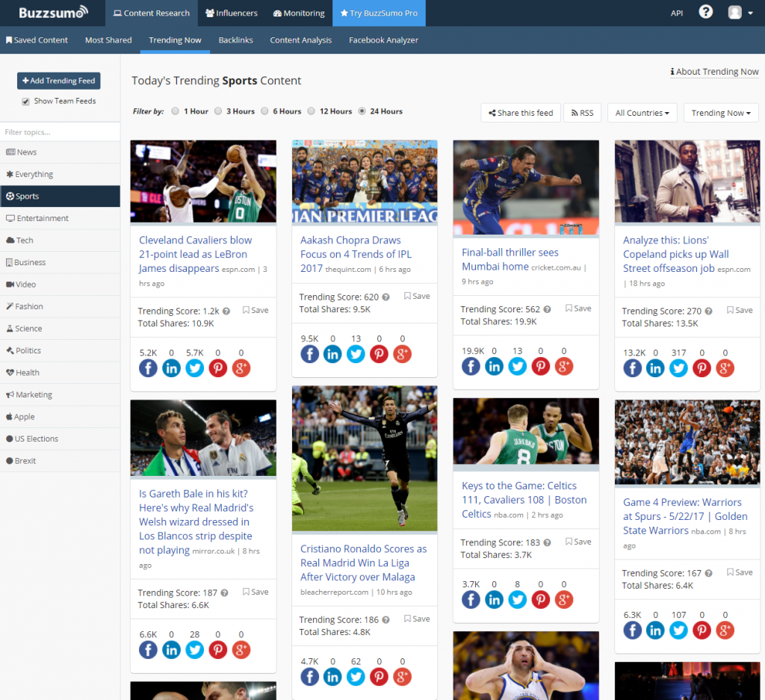
Task: Open the Most Shared sub-tab
Action: pyautogui.click(x=108, y=40)
